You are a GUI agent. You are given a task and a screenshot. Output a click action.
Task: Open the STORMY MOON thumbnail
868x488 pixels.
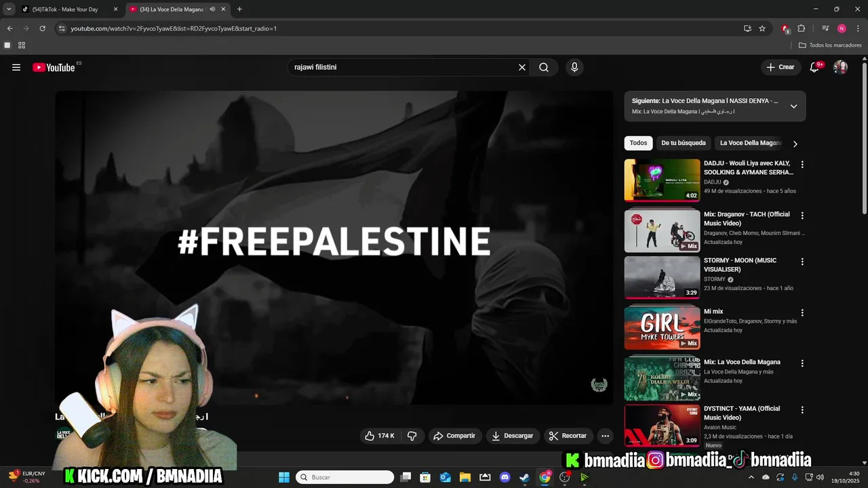point(662,277)
